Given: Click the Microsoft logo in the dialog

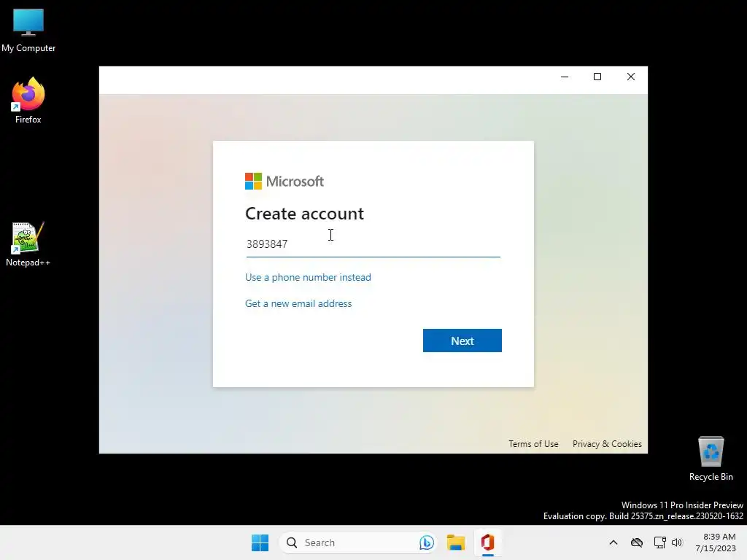Looking at the screenshot, I should click(285, 182).
